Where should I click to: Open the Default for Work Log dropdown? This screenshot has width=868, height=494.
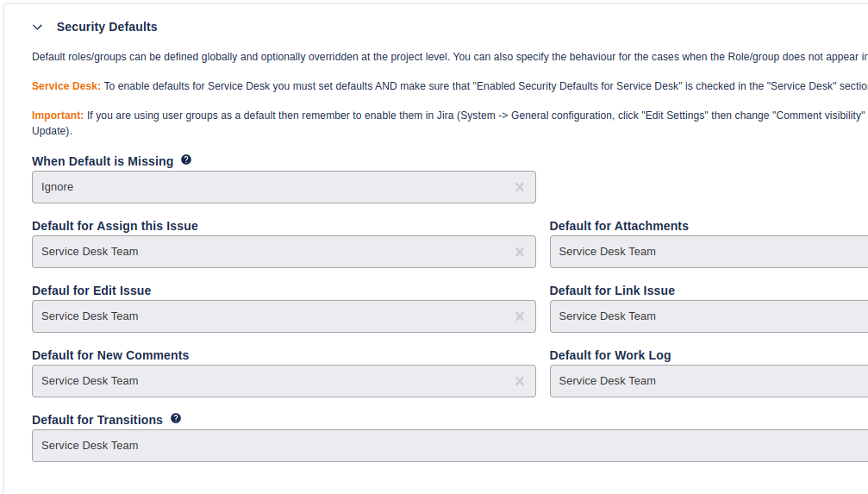click(707, 381)
